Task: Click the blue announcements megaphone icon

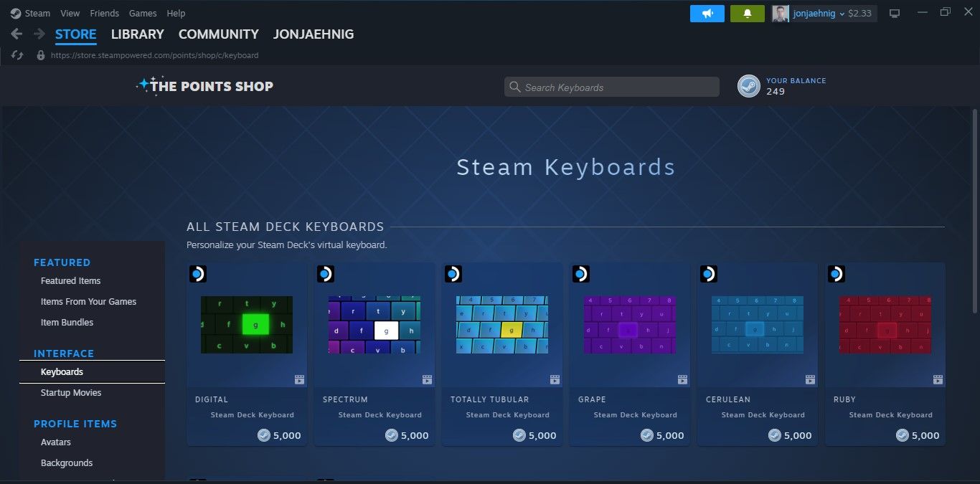Action: 707,13
